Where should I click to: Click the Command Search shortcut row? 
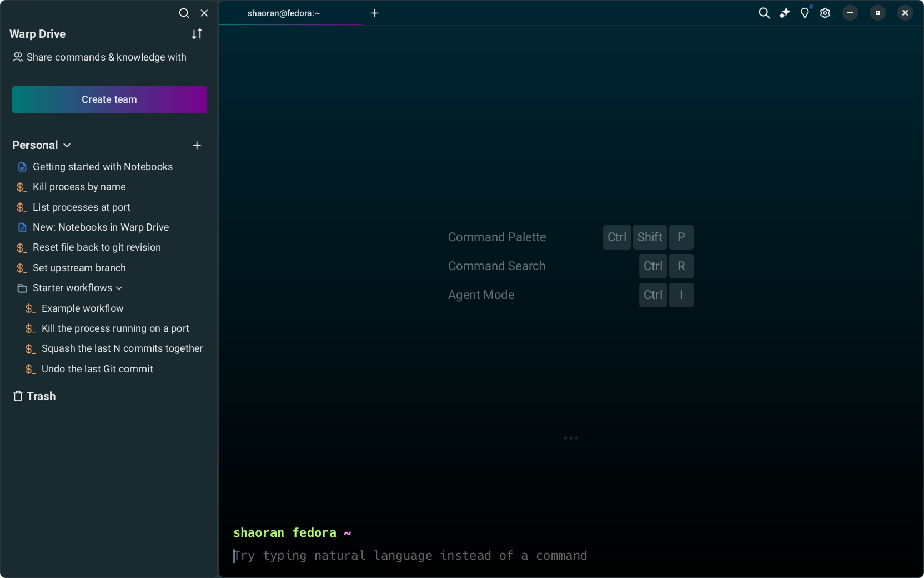tap(571, 266)
